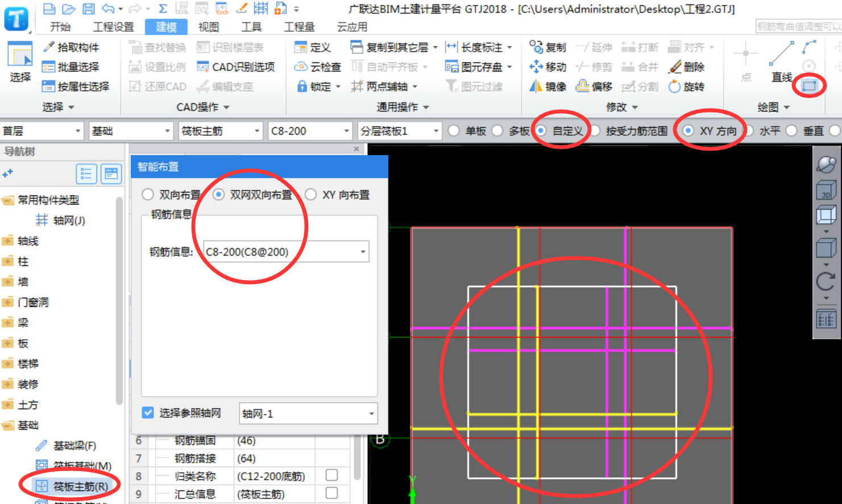The height and width of the screenshot is (504, 842).
Task: Open 图元存盘 save elements tool
Action: [x=478, y=67]
